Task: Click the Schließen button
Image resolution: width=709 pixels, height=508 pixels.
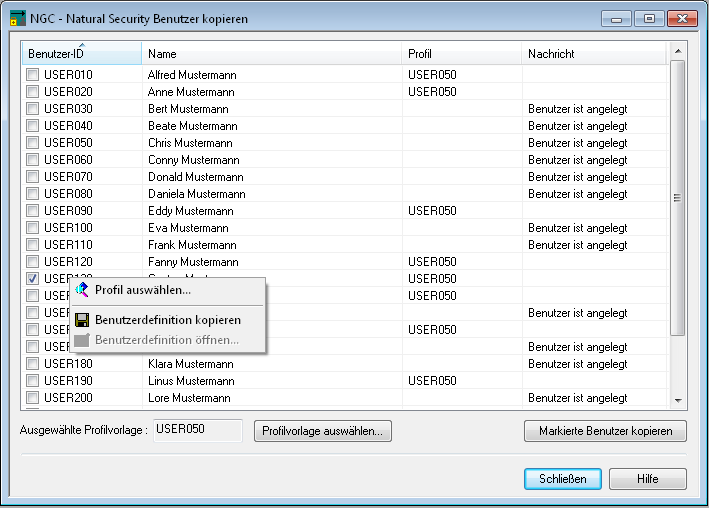Action: 562,479
